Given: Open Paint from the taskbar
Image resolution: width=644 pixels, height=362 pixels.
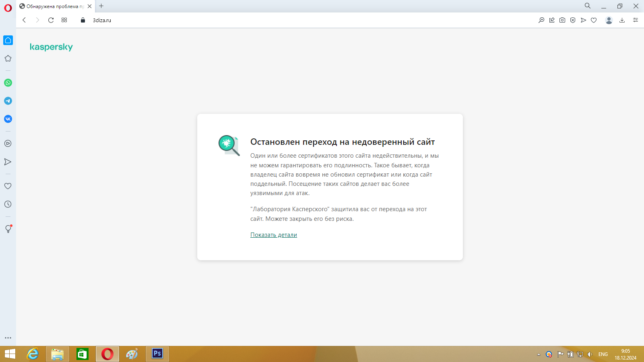Looking at the screenshot, I should click(x=132, y=354).
